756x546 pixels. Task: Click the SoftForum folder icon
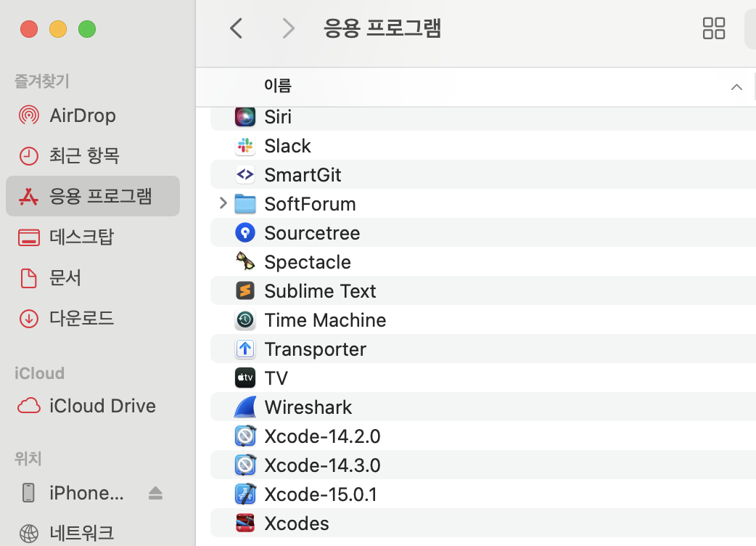pos(245,204)
